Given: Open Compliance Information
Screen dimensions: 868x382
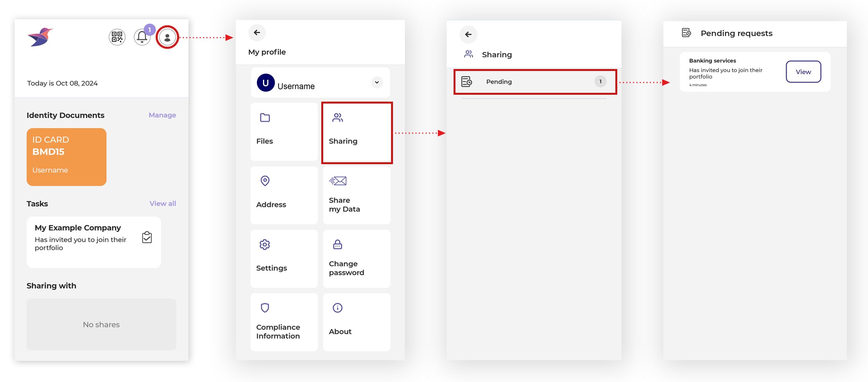Looking at the screenshot, I should click(x=284, y=322).
